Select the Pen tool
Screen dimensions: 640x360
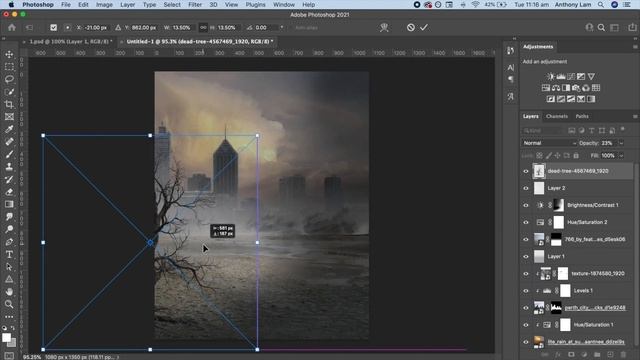pos(9,242)
